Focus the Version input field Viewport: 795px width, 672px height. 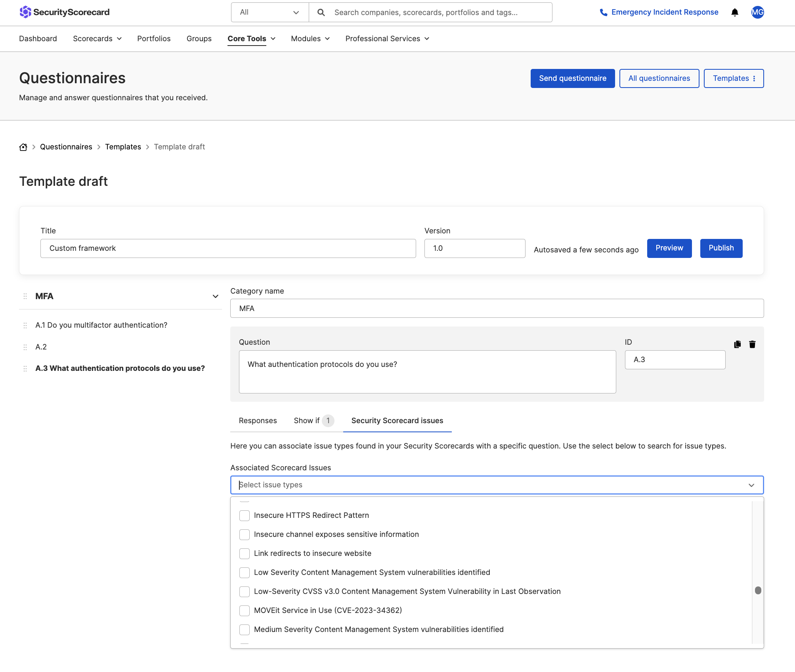pyautogui.click(x=474, y=248)
